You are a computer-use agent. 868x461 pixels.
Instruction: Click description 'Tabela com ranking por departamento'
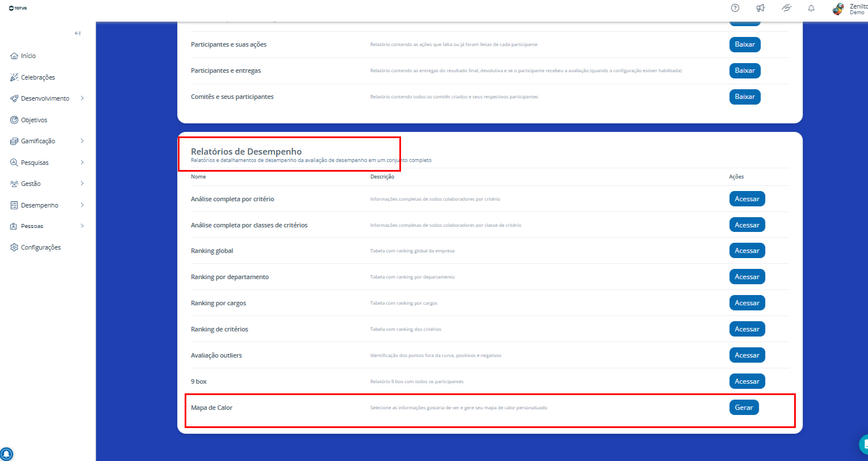coord(412,277)
